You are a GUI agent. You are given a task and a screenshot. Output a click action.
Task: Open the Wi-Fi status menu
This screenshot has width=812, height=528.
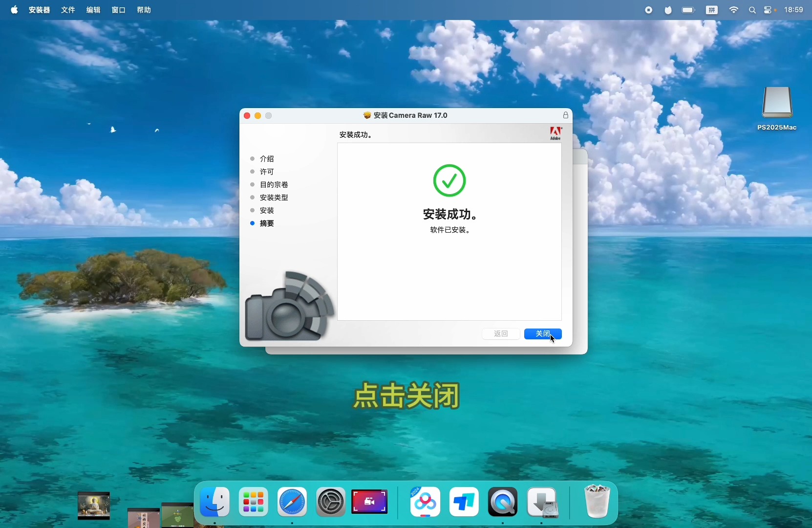click(x=734, y=10)
